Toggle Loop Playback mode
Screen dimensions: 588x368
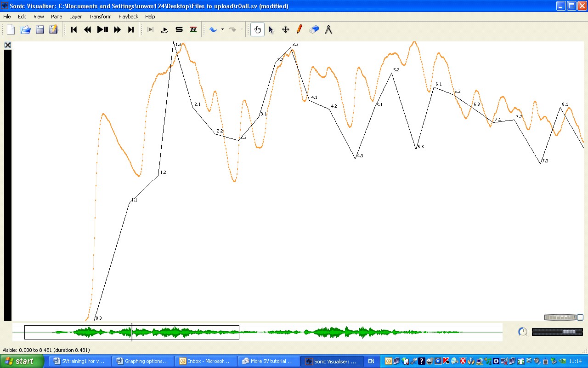pyautogui.click(x=164, y=29)
